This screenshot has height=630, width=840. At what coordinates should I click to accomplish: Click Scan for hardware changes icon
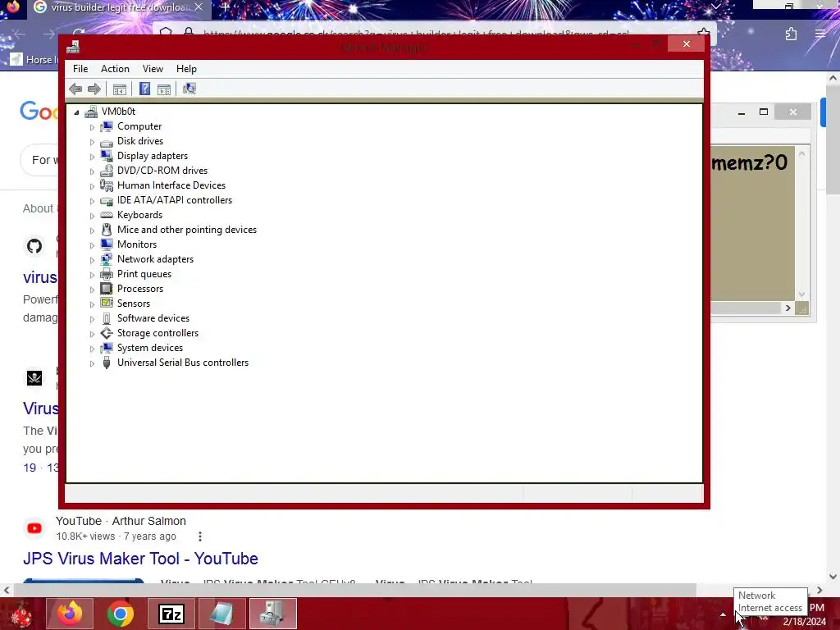click(189, 89)
